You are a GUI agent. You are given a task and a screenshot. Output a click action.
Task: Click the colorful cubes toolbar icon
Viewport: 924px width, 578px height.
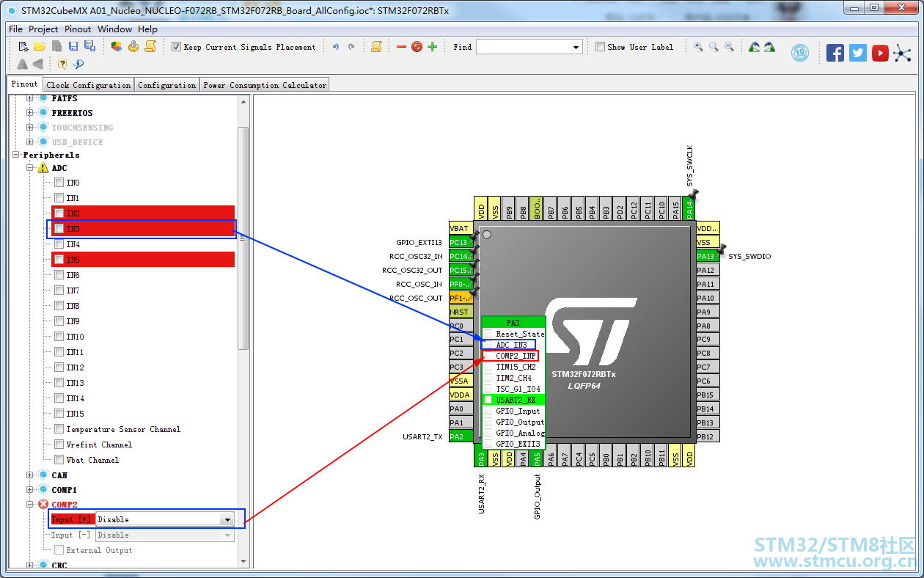117,46
